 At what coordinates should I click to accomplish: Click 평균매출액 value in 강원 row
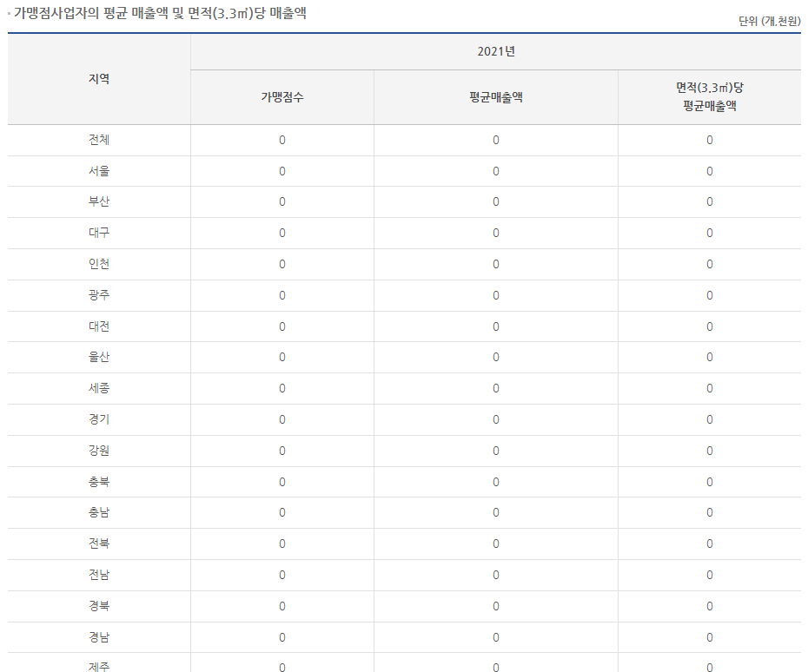coord(496,451)
